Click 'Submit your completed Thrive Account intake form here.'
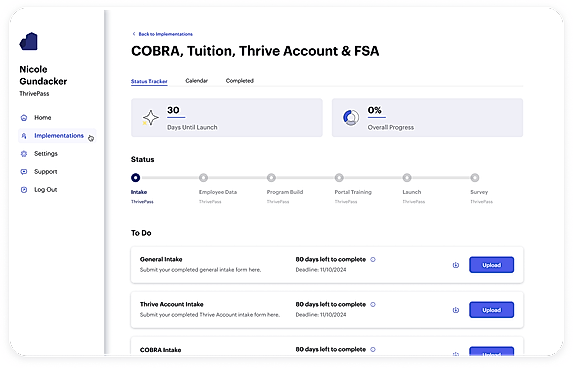The width and height of the screenshot is (573, 368). click(210, 315)
